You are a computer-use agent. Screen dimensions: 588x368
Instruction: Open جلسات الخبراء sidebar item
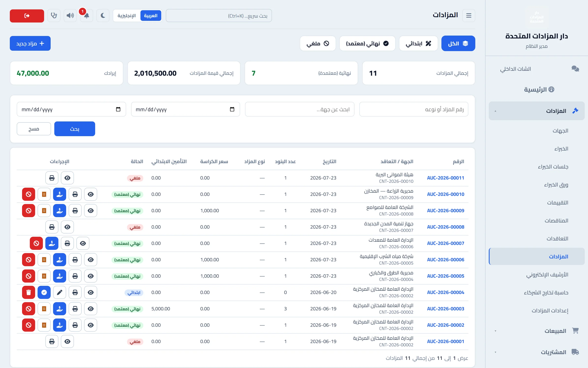click(537, 167)
